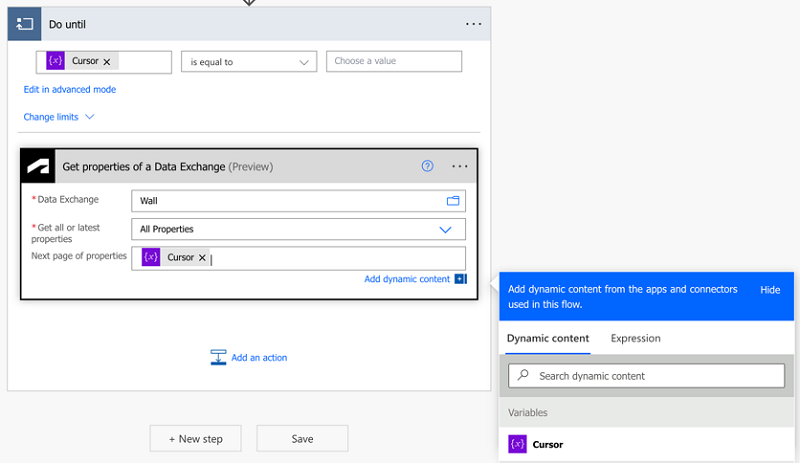Screen dimensions: 800x463
Task: Click the folder picker in Data Exchange field
Action: (x=453, y=201)
